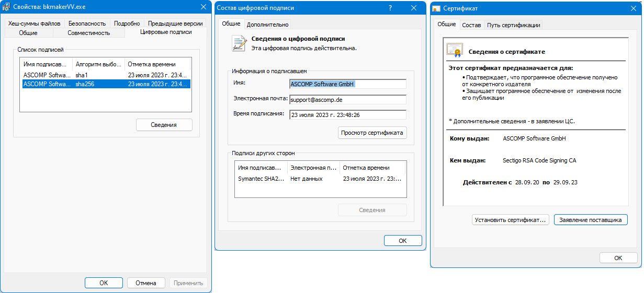644x293 pixels.
Task: Switch to the Безопасность tab
Action: 87,24
